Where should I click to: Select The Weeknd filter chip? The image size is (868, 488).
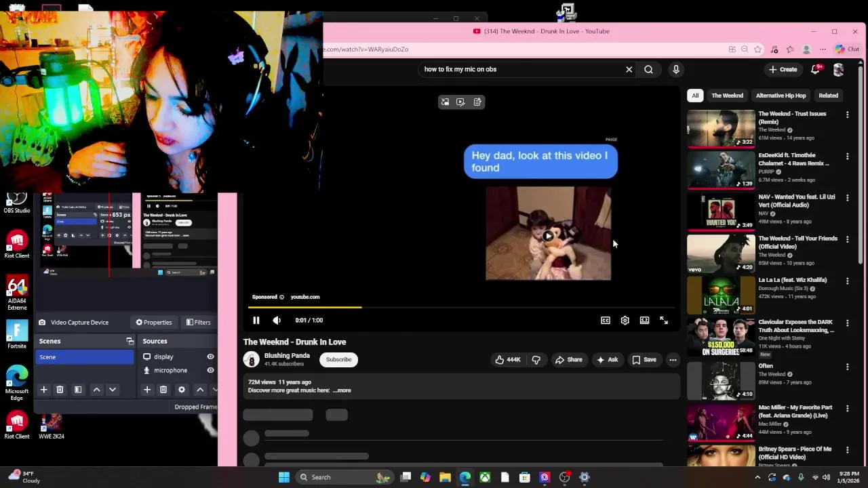728,96
